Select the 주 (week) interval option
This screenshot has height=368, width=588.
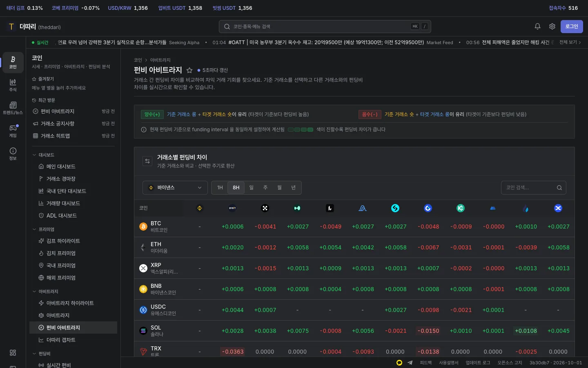pos(265,188)
